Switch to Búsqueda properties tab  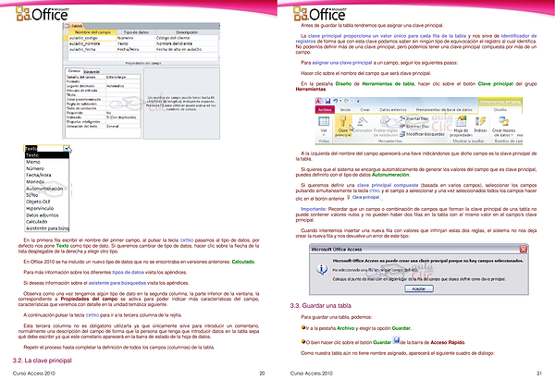point(92,71)
